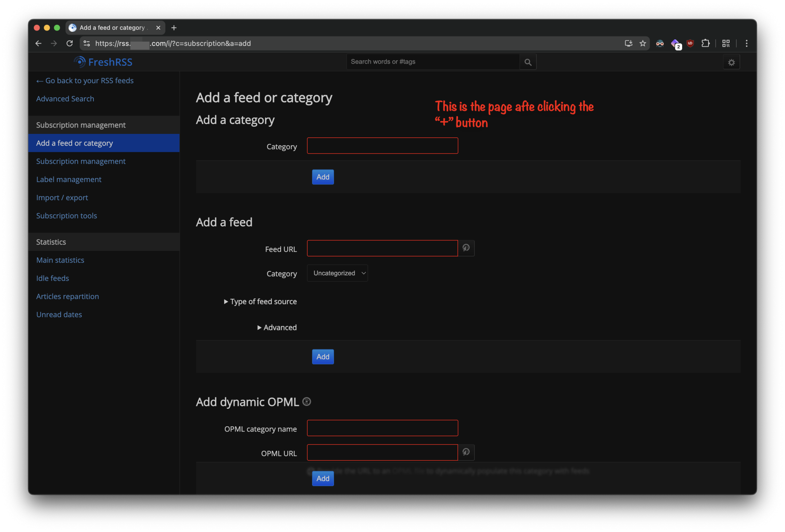
Task: Click the Statistics section header
Action: click(104, 242)
